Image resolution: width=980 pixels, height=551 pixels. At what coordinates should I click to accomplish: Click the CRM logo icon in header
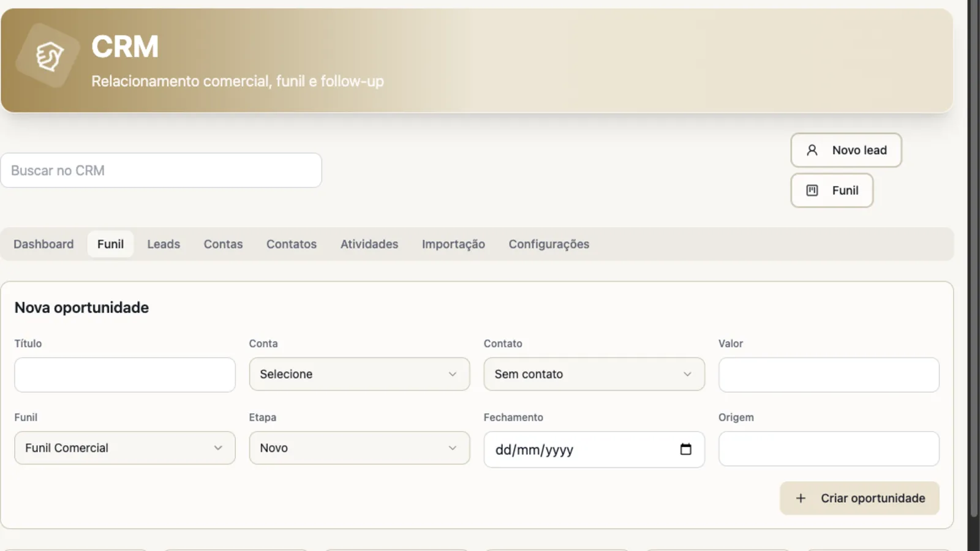coord(48,56)
